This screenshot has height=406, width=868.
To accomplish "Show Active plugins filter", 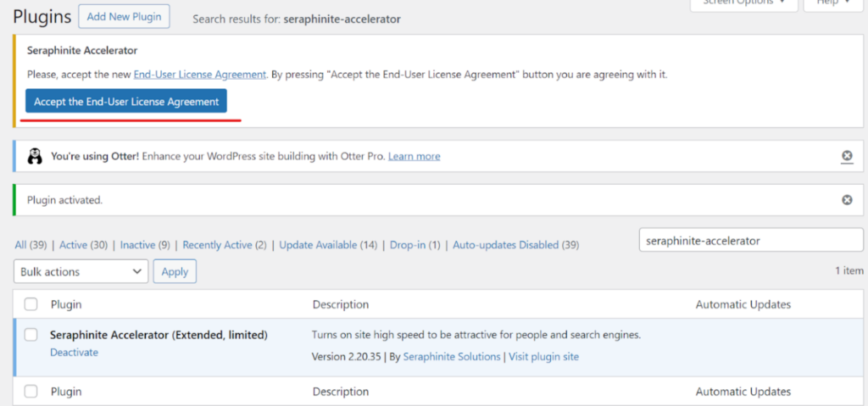I will [73, 245].
